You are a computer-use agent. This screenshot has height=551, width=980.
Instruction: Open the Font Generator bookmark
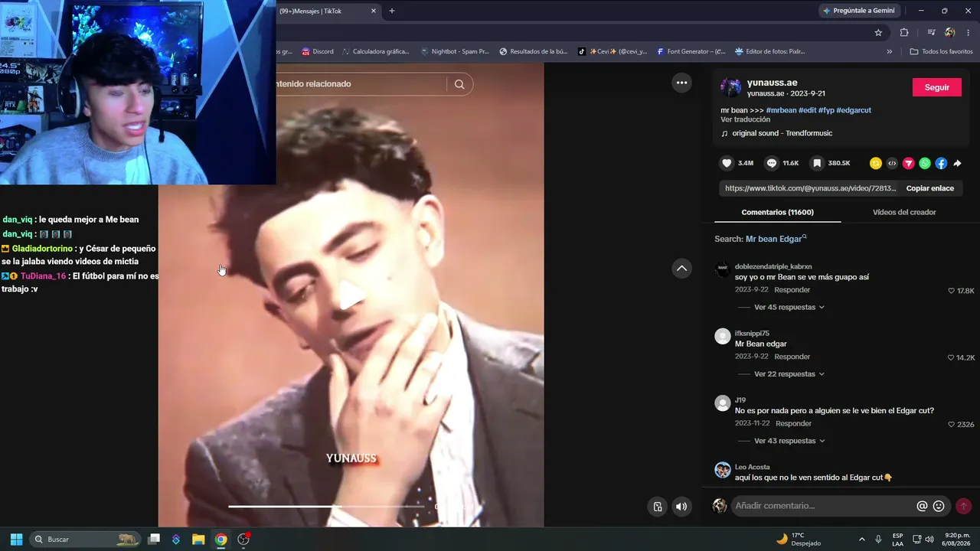point(691,51)
